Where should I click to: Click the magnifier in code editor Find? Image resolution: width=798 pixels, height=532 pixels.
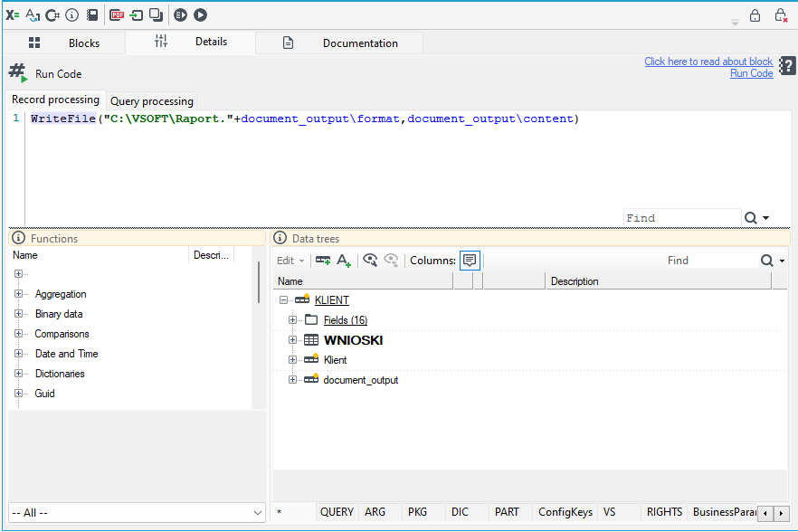pyautogui.click(x=751, y=218)
